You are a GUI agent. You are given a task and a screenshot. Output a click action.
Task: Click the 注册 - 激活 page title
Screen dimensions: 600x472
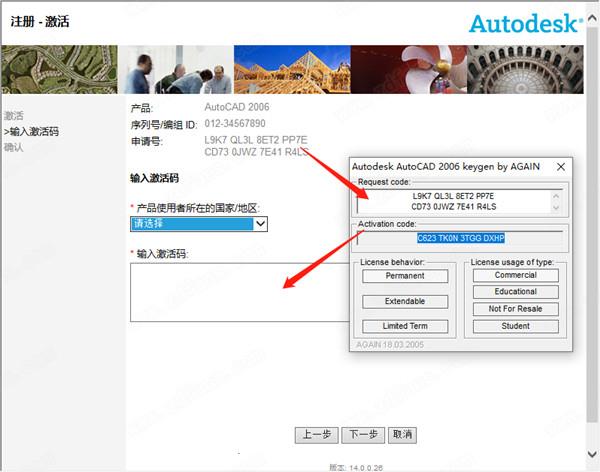coord(40,22)
